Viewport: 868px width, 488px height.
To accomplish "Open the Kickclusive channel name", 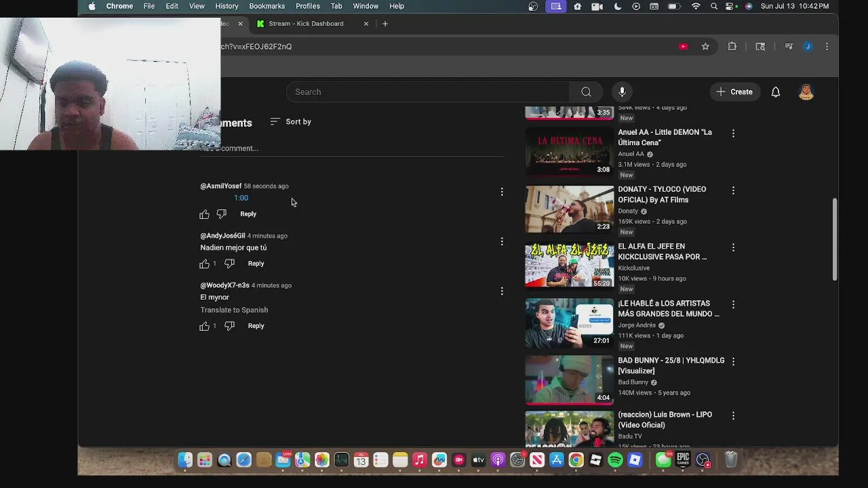I will pyautogui.click(x=633, y=268).
